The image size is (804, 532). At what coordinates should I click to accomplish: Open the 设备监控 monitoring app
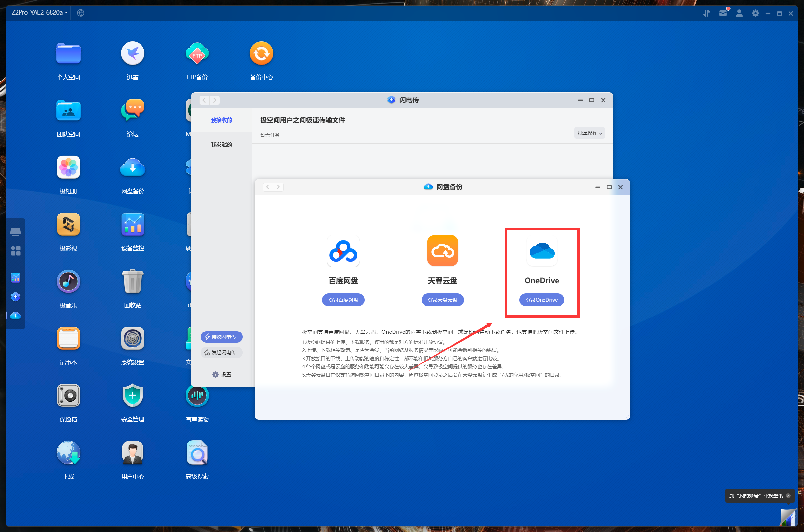click(x=133, y=225)
